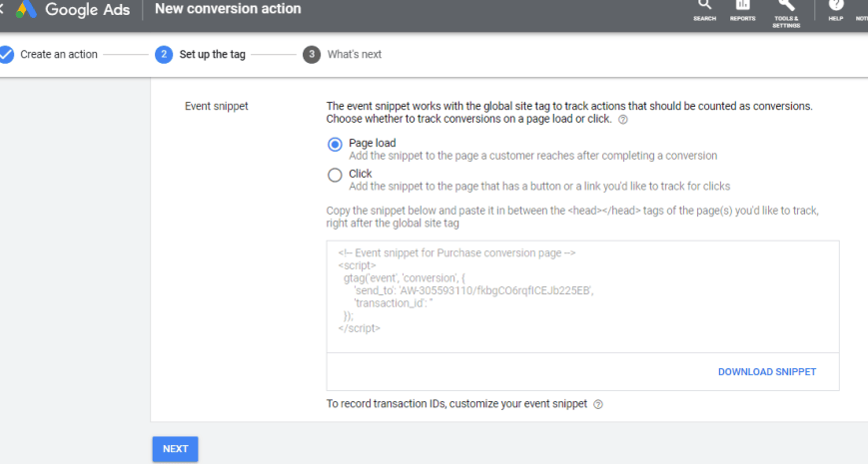
Task: Click the completed checkmark step icon
Action: [x=6, y=54]
